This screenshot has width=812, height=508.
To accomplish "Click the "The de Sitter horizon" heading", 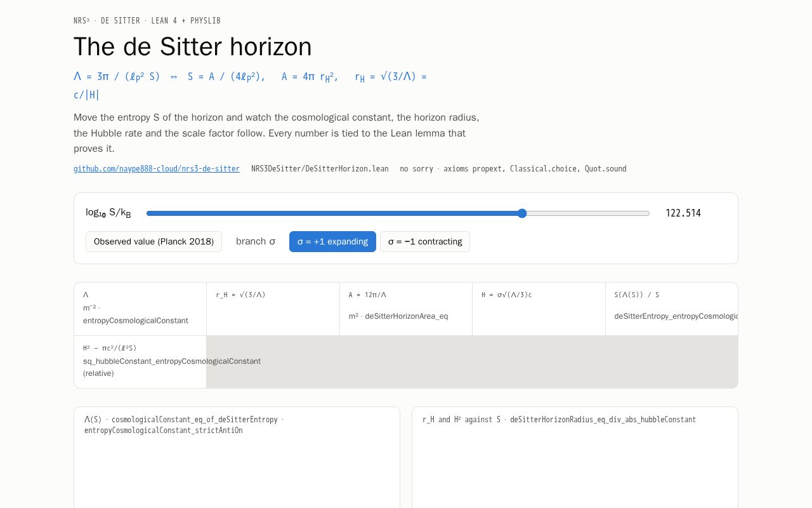I will (x=193, y=47).
